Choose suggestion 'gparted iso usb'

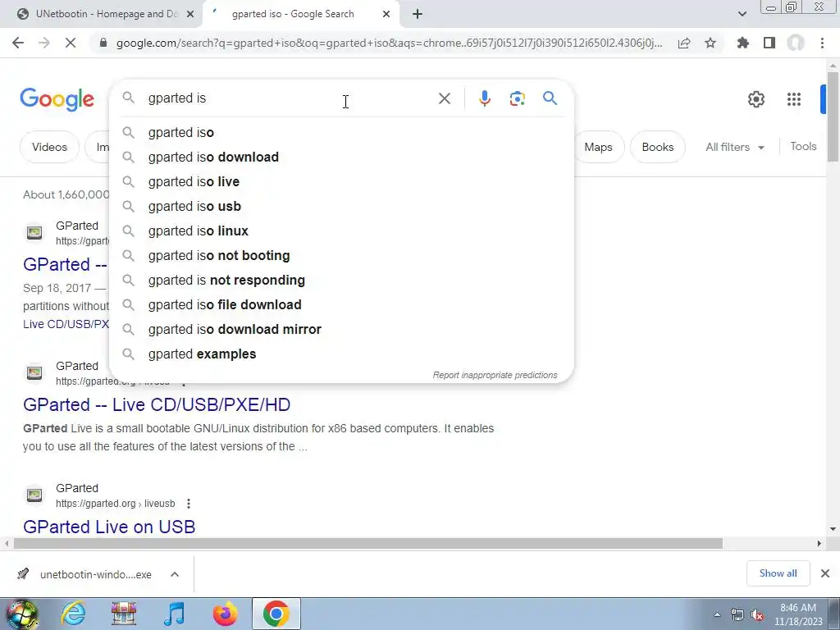[341, 206]
